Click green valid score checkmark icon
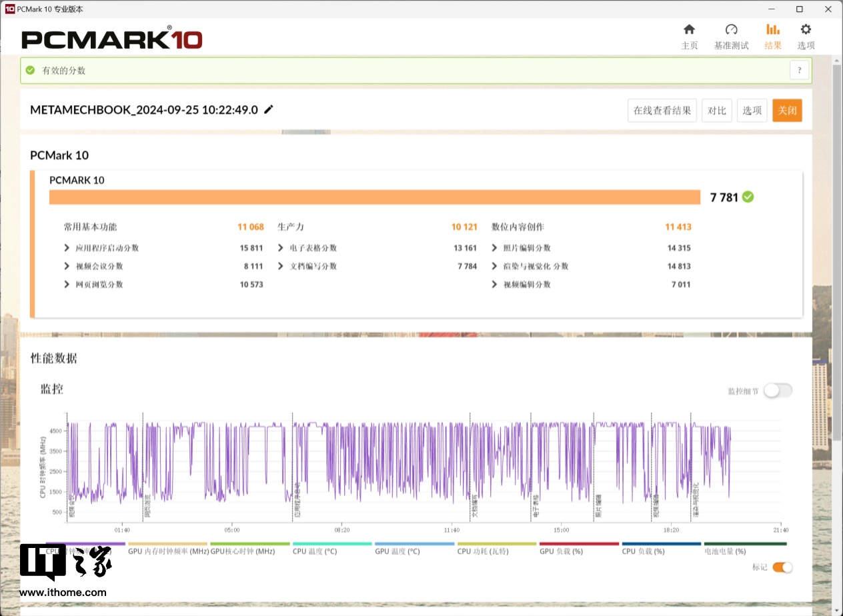Image resolution: width=843 pixels, height=616 pixels. 30,71
